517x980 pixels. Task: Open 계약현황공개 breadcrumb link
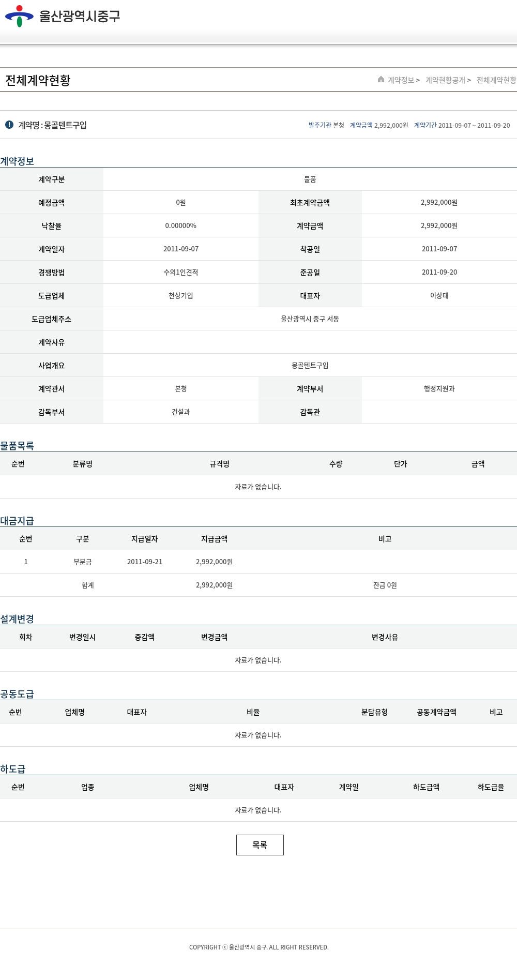pos(445,80)
